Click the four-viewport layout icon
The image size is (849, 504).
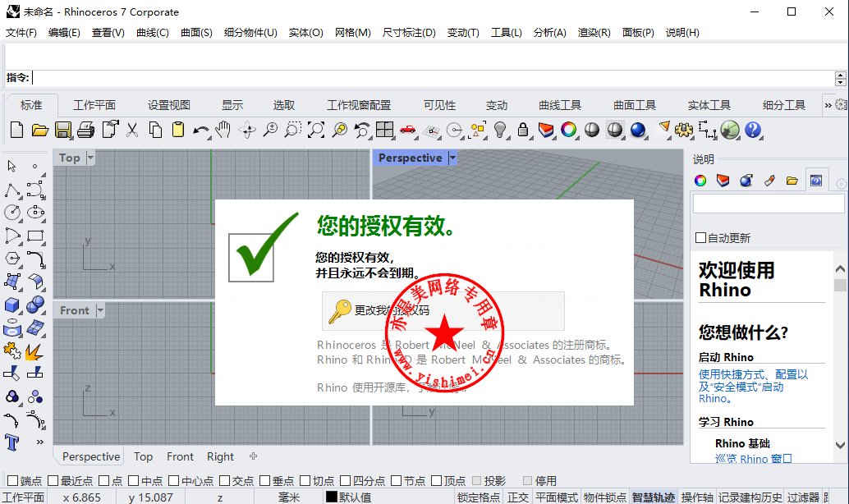[x=384, y=130]
